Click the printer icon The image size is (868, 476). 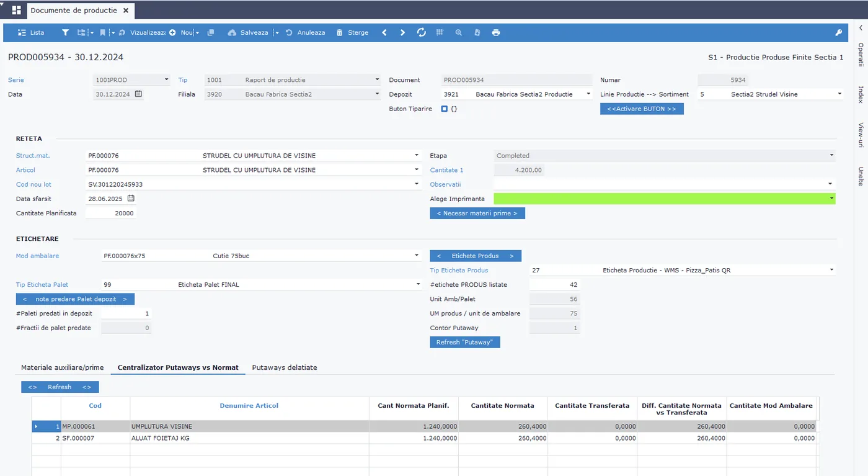(496, 32)
